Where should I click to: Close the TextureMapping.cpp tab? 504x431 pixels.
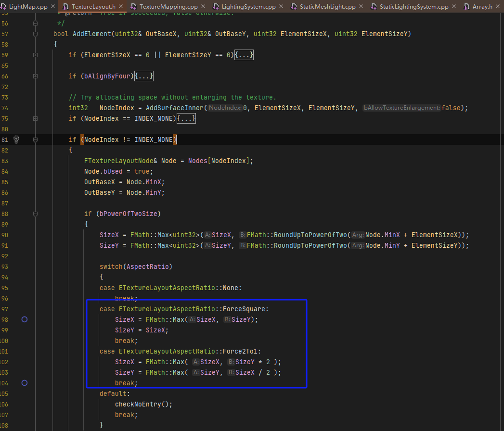click(x=203, y=6)
